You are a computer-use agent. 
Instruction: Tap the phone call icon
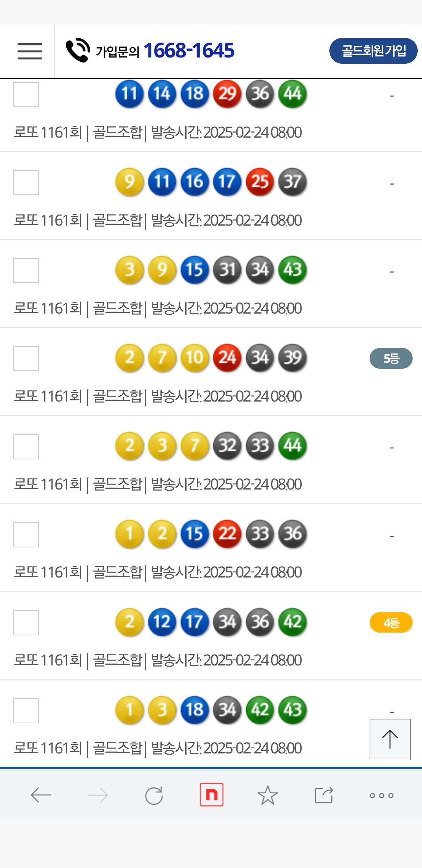78,50
